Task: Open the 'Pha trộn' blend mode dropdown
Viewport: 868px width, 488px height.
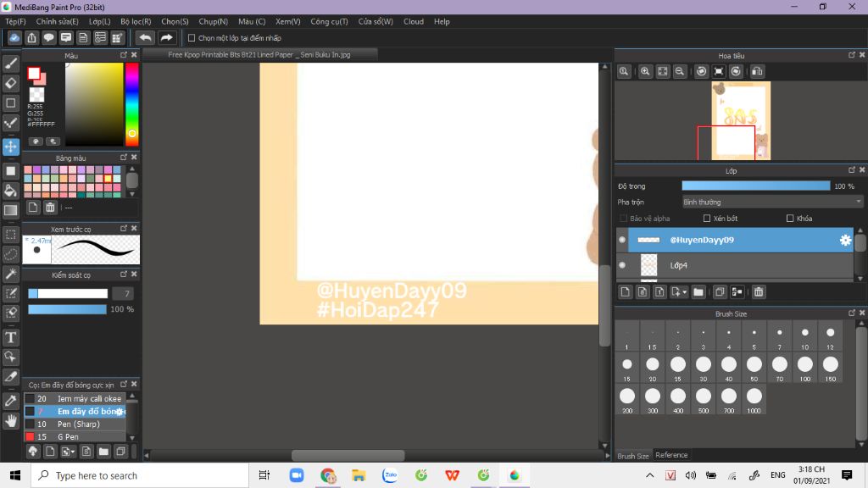Action: pos(772,202)
